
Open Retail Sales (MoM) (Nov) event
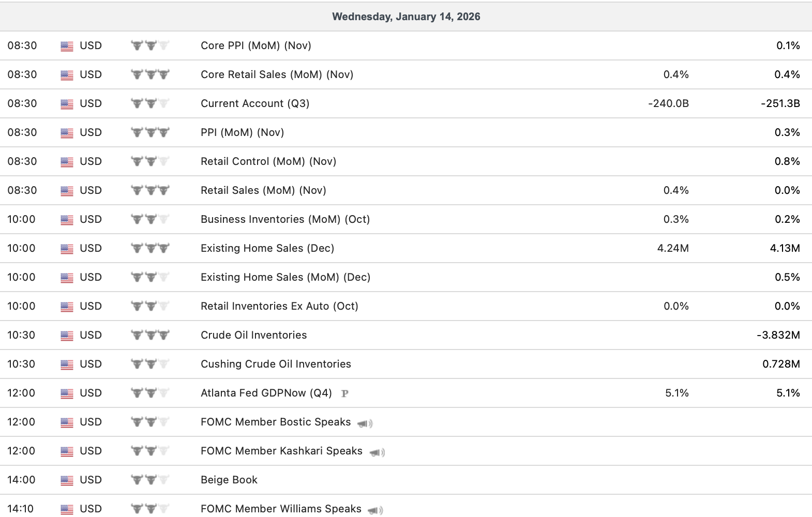(x=263, y=190)
